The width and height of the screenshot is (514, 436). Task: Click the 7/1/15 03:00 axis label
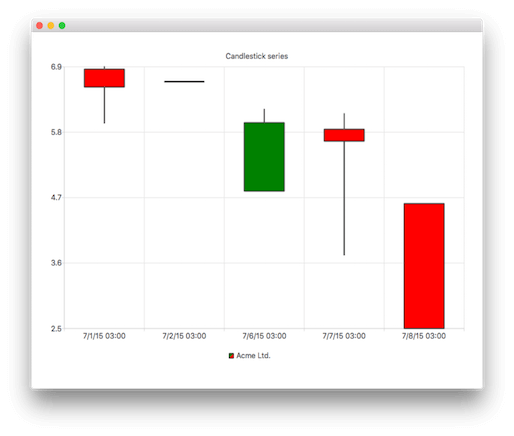pos(104,336)
